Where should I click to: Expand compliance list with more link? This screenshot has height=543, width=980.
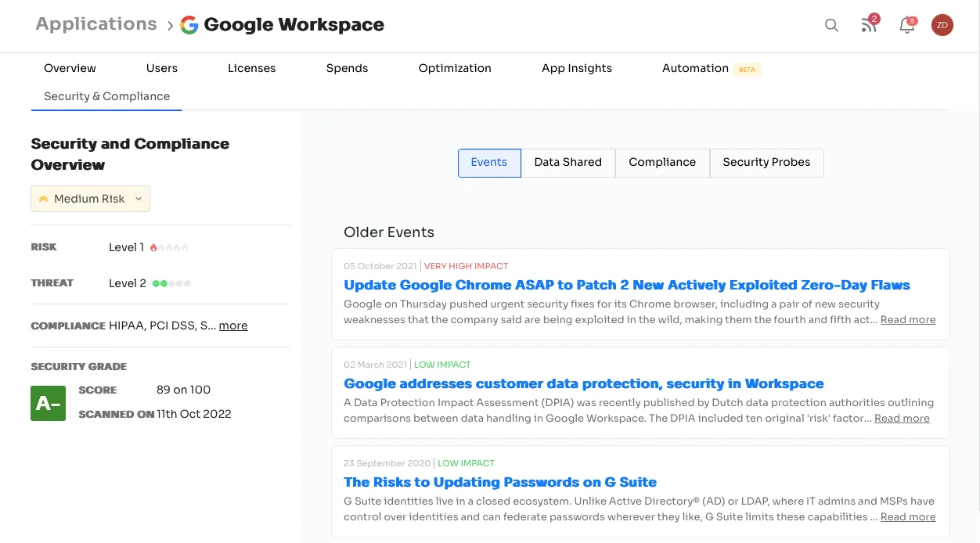[233, 325]
